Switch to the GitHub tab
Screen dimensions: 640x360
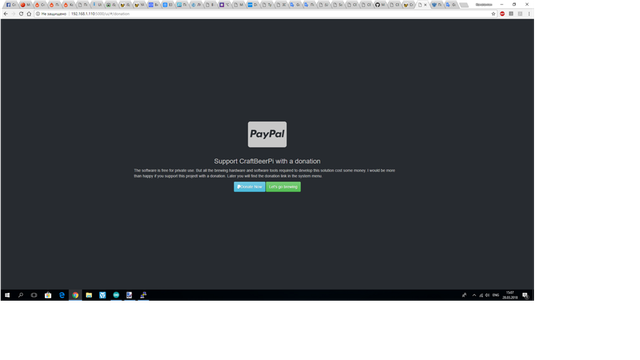pos(380,5)
